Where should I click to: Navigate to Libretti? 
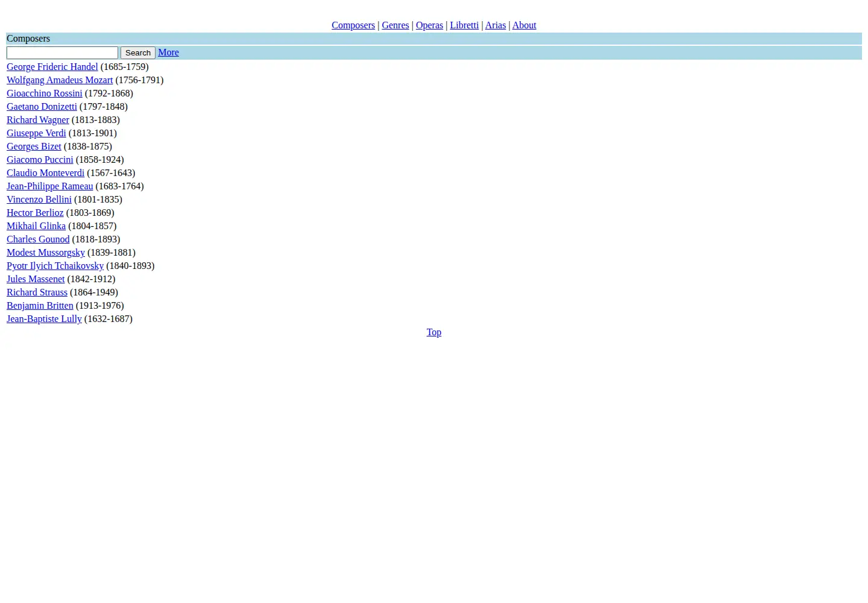[x=464, y=25]
